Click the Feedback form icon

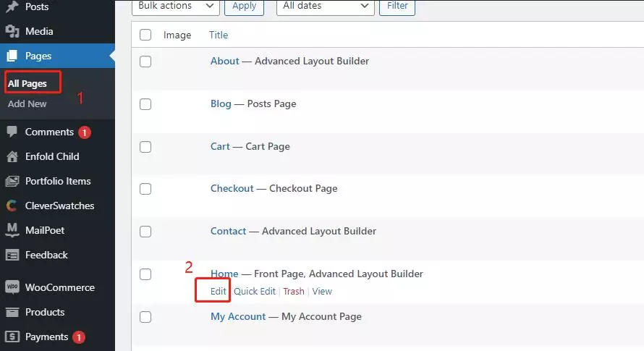tap(12, 255)
